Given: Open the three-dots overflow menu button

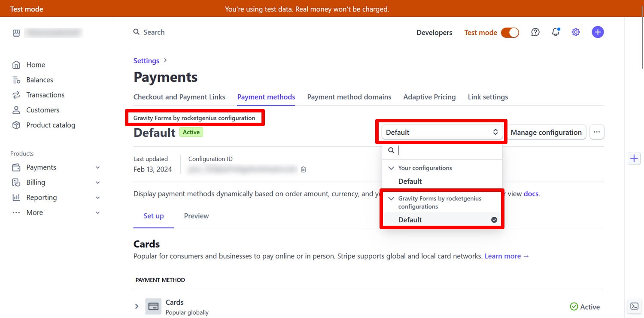Looking at the screenshot, I should click(x=597, y=132).
